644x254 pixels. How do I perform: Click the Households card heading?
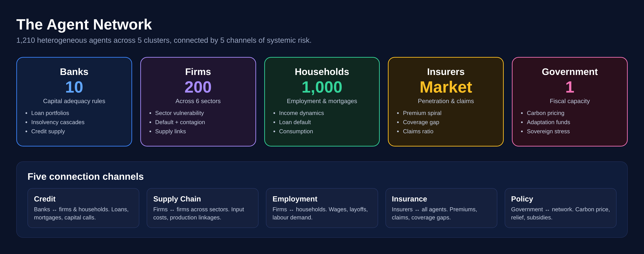pos(322,72)
